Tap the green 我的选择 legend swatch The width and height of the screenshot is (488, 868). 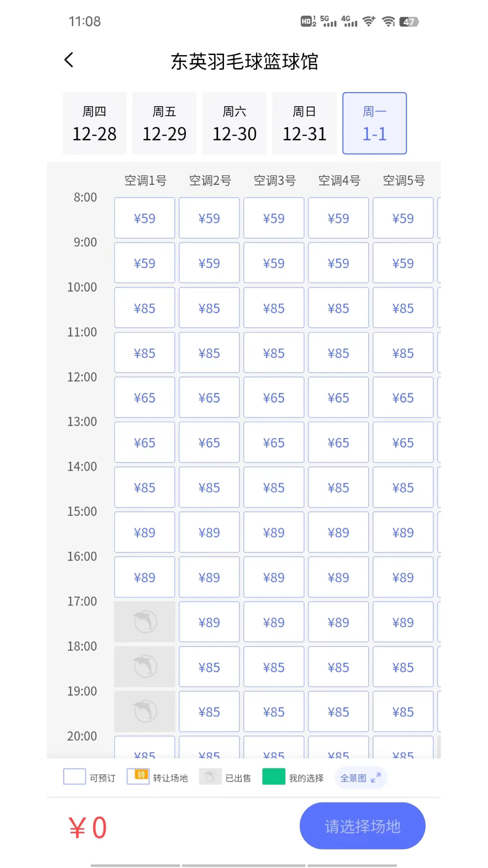pos(273,777)
